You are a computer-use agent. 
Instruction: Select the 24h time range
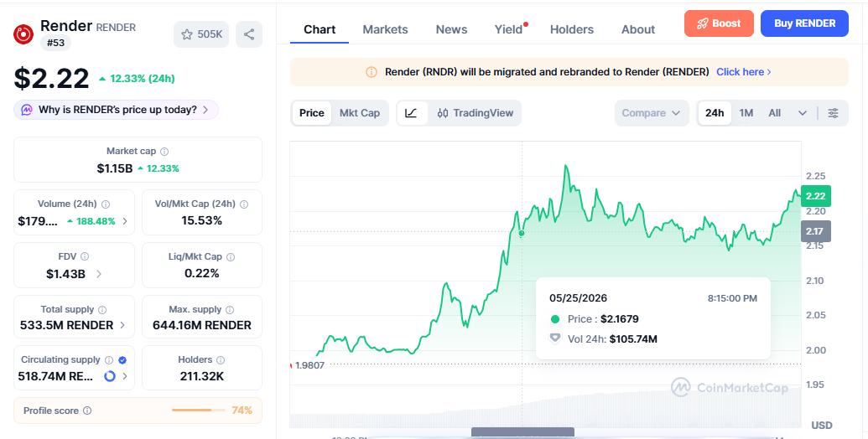point(715,113)
